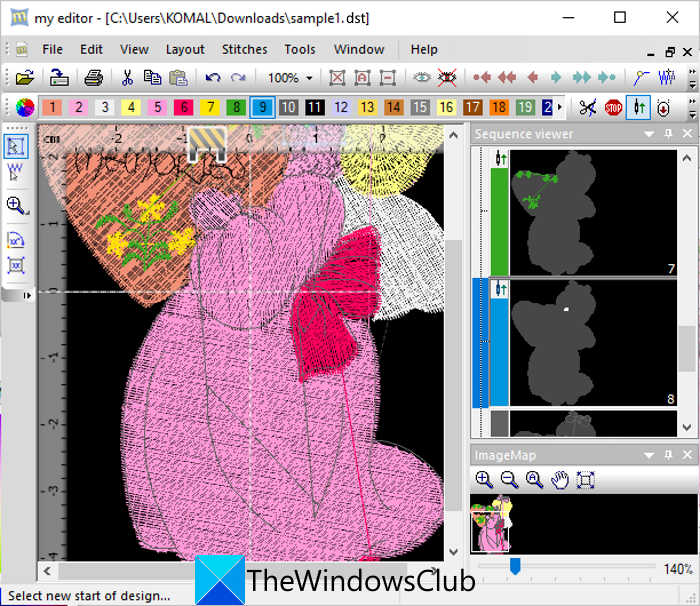This screenshot has height=606, width=700.
Task: Open the Layout menu
Action: [185, 49]
